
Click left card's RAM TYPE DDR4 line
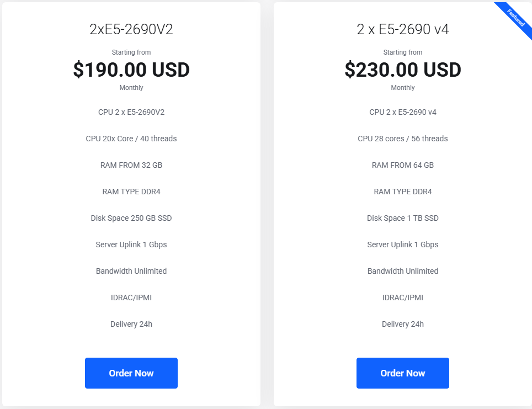(x=131, y=192)
